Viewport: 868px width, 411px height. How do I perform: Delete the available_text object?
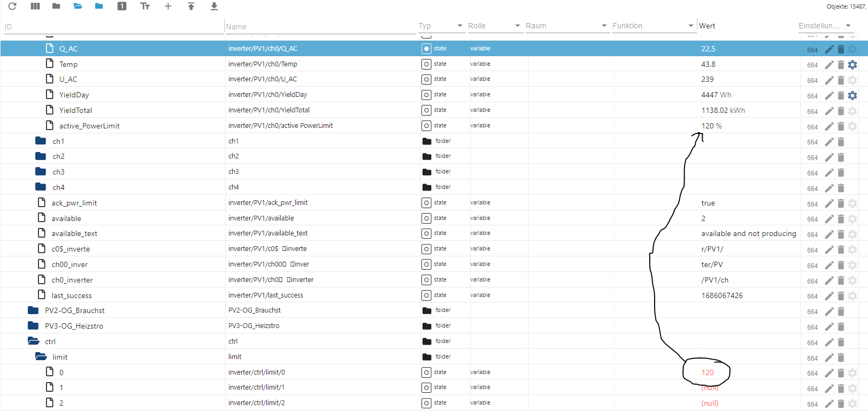point(841,234)
